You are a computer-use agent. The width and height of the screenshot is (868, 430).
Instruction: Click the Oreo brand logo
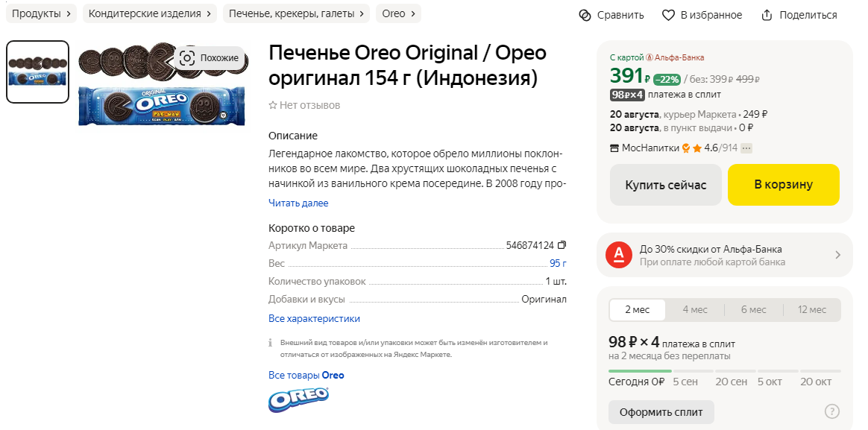tap(298, 399)
